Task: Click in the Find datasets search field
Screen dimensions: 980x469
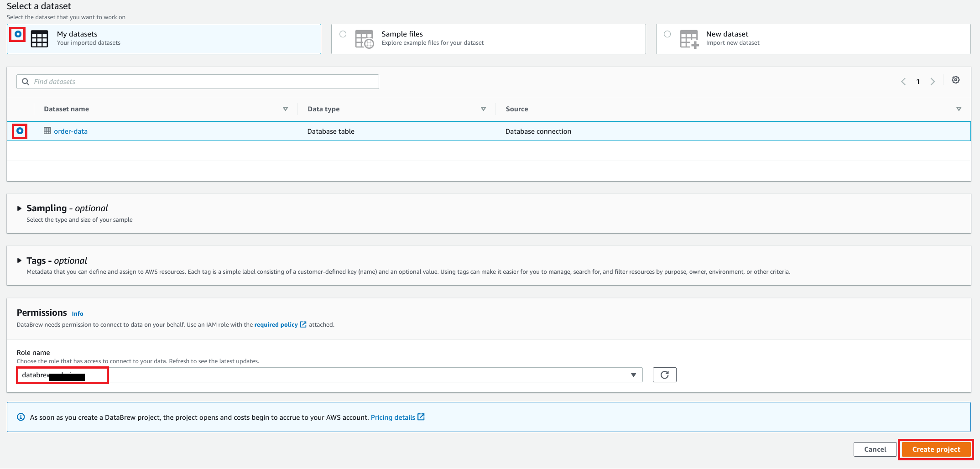Action: coord(198,82)
